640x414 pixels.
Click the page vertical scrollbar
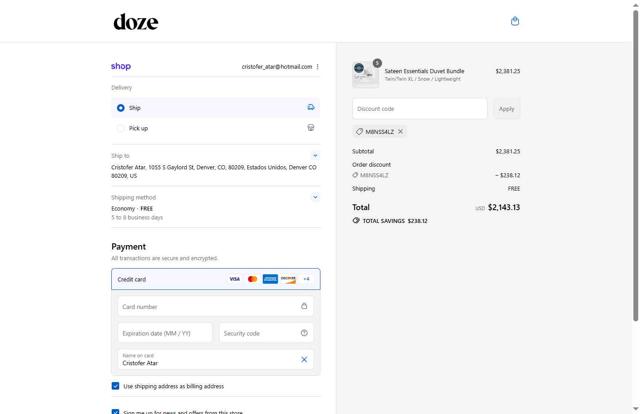click(x=636, y=165)
